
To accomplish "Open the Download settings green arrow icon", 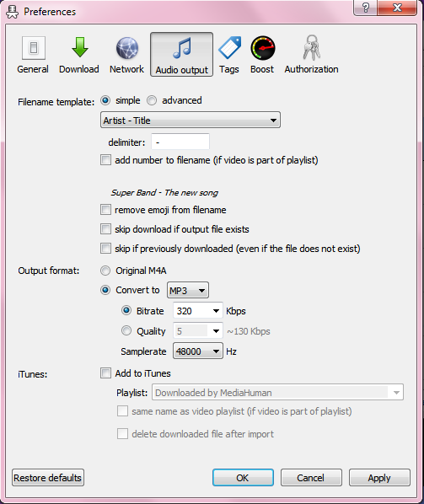I will 79,47.
